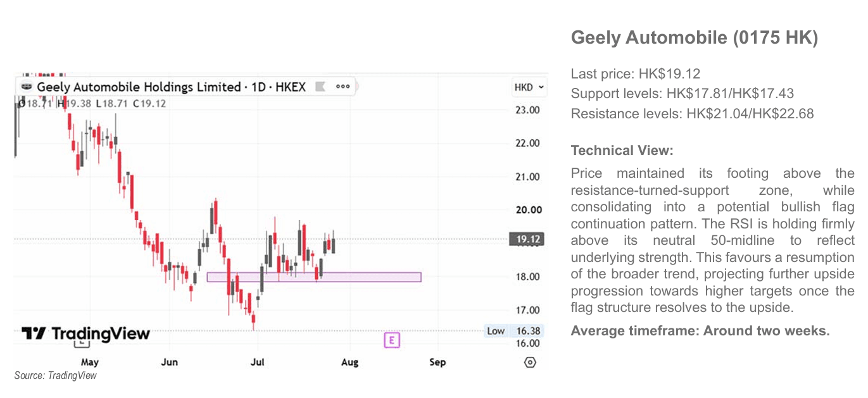868x398 pixels.
Task: Open the HKD currency dropdown
Action: [x=529, y=87]
